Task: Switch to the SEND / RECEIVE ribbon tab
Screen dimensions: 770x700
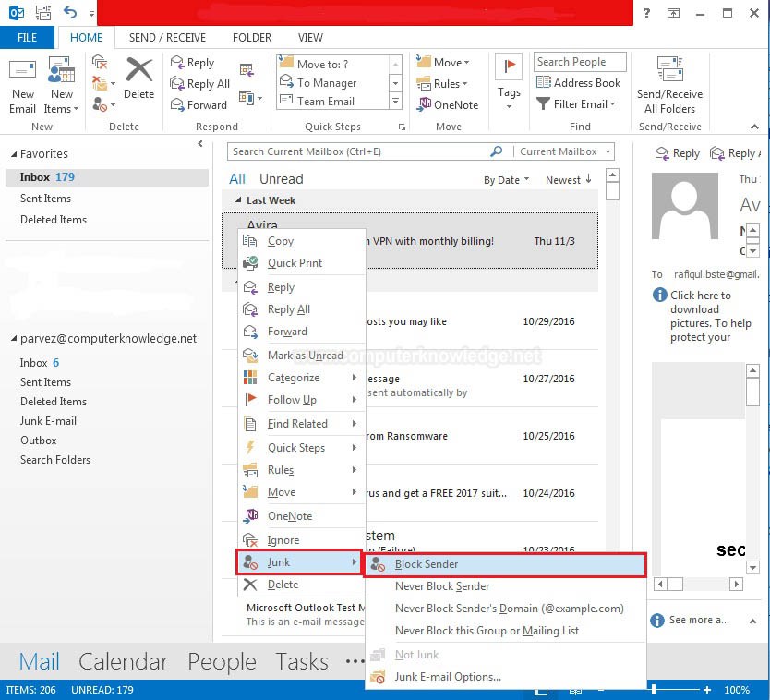Action: [x=167, y=37]
